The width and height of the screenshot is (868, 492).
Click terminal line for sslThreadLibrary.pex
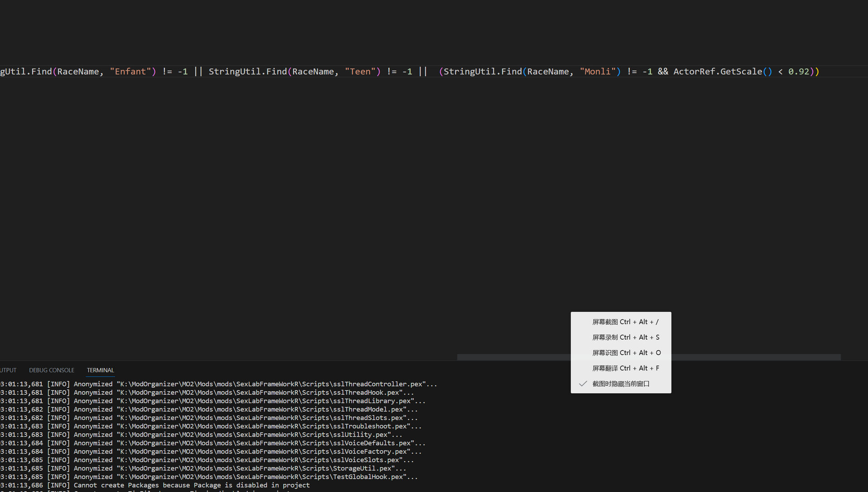click(x=212, y=401)
